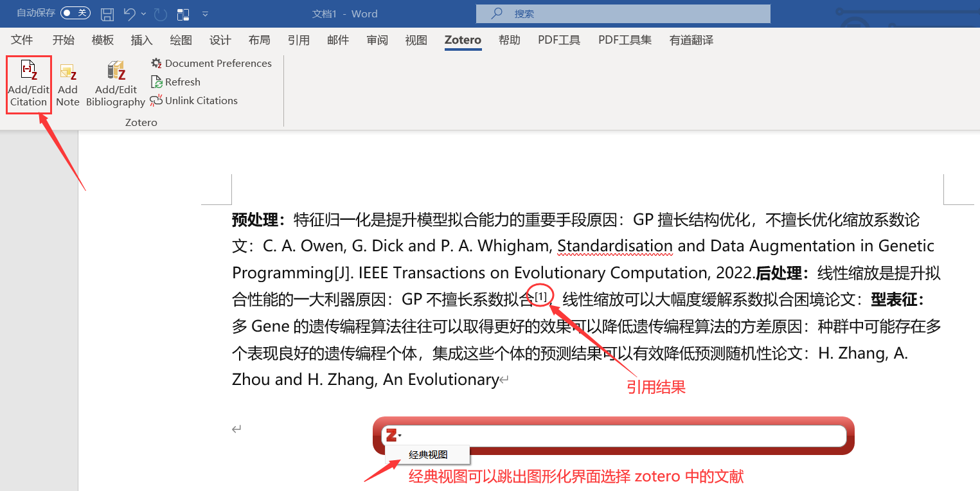Viewport: 980px width, 491px height.
Task: Switch to the 视图 tab
Action: click(x=416, y=40)
